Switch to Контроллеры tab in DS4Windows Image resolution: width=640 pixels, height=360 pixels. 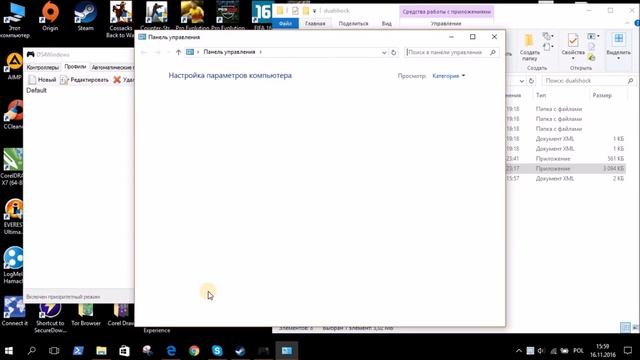[42, 67]
